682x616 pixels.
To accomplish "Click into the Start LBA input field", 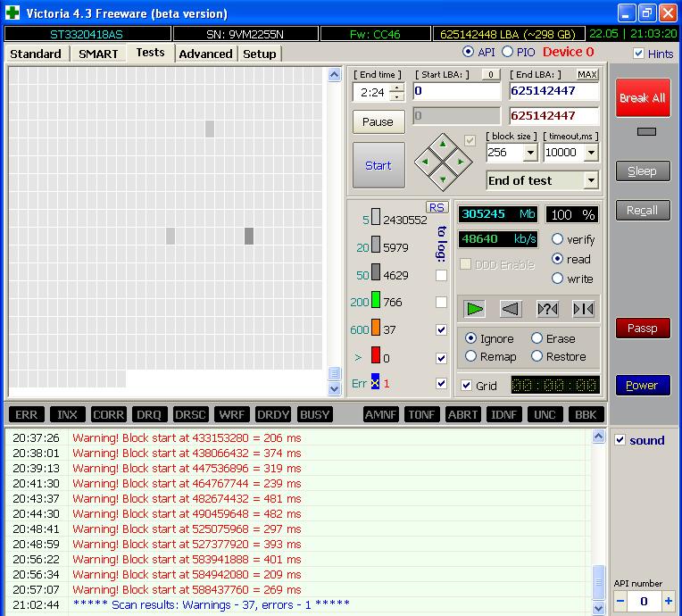I will click(x=457, y=91).
